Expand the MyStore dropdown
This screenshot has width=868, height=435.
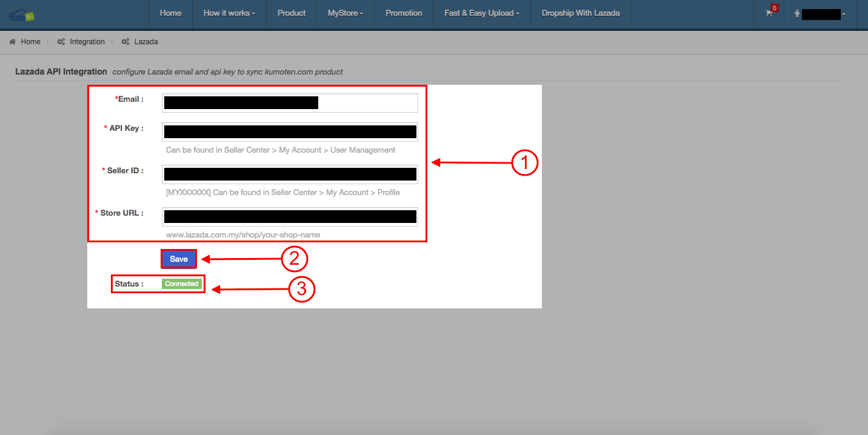point(346,13)
